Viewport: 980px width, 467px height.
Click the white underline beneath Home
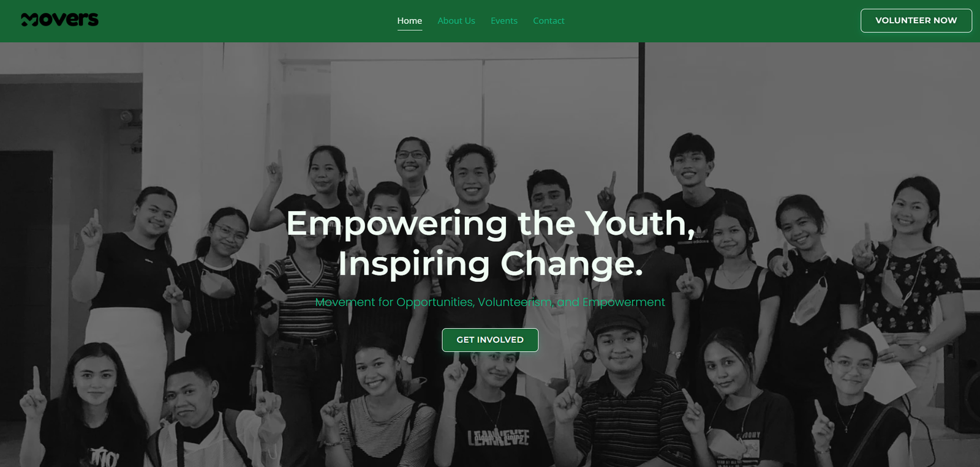410,30
